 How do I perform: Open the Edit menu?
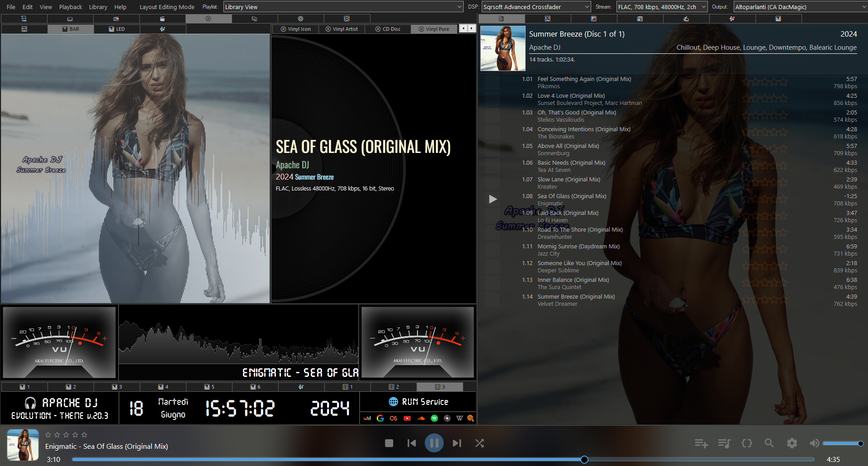click(28, 7)
